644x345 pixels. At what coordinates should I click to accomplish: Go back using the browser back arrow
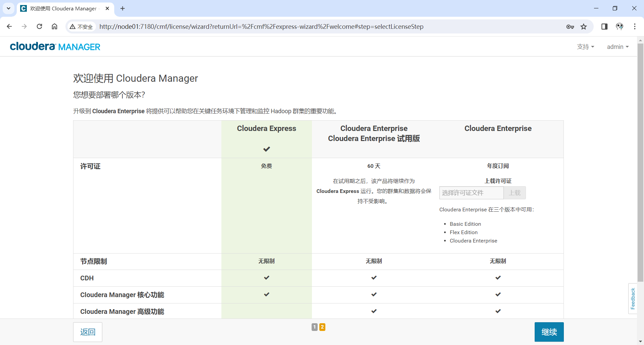[x=9, y=26]
